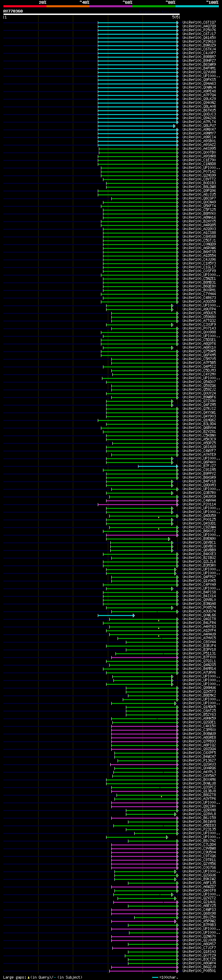The height and width of the screenshot is (980, 222).
Task: Click the short cyan bar for UniRef100_Q0WL66
Action: (116, 615)
